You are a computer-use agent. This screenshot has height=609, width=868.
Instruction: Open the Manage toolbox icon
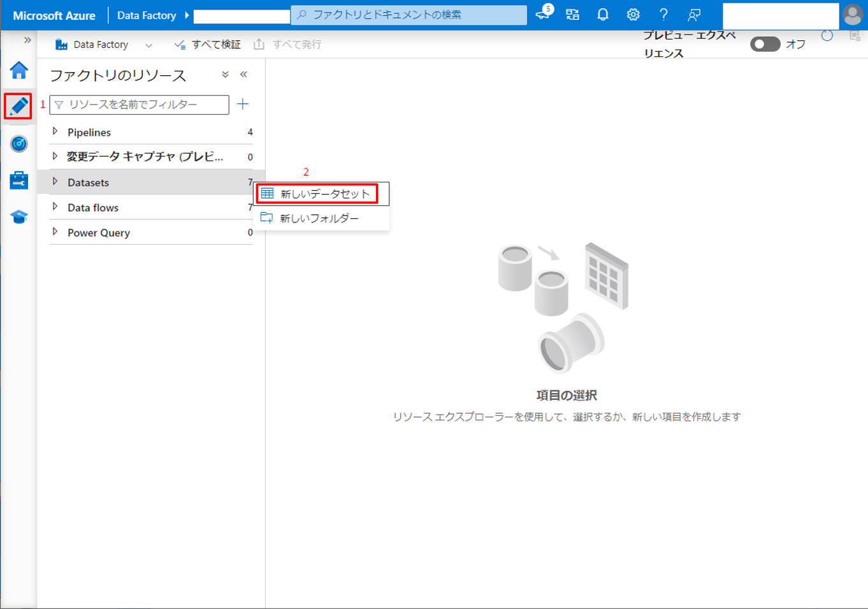click(18, 180)
